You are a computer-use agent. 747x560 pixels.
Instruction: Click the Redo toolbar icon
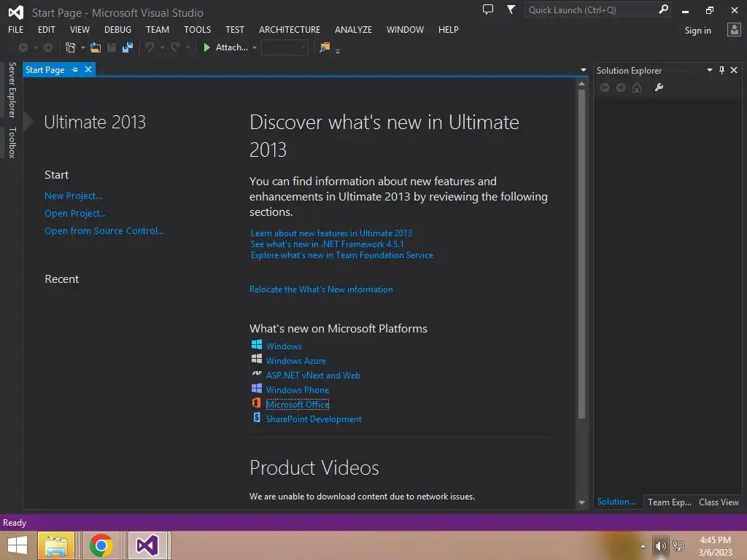[175, 47]
